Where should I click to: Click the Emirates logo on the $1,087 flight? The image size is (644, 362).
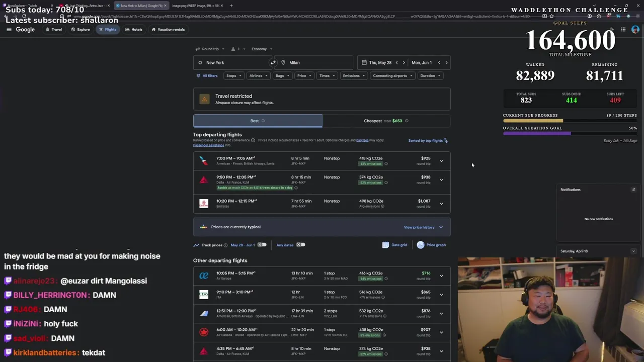[203, 204]
